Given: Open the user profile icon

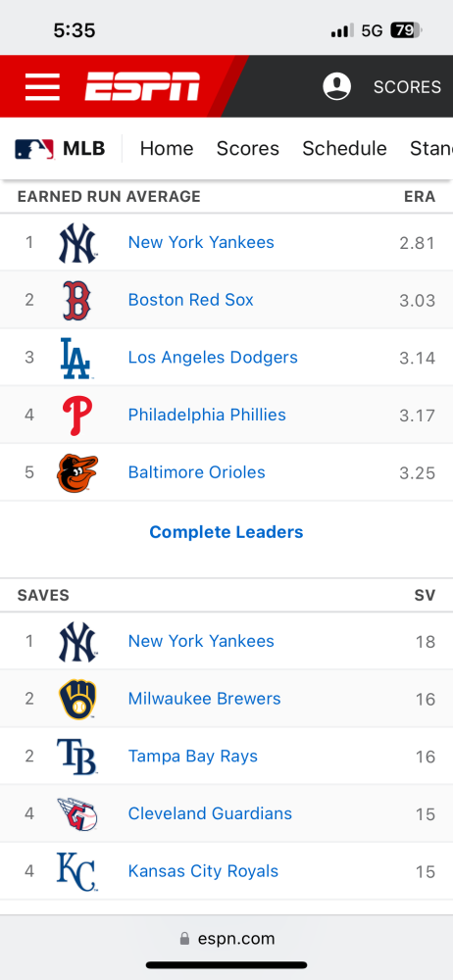Looking at the screenshot, I should [x=336, y=86].
